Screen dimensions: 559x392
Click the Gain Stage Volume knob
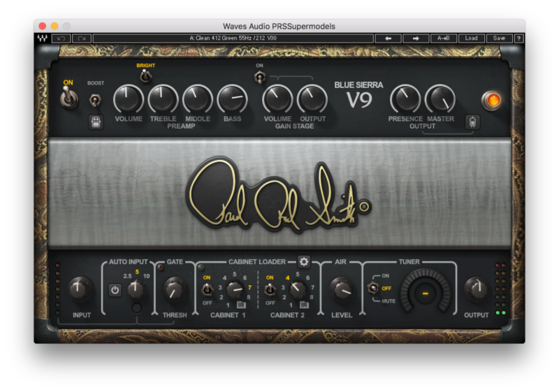pyautogui.click(x=277, y=99)
